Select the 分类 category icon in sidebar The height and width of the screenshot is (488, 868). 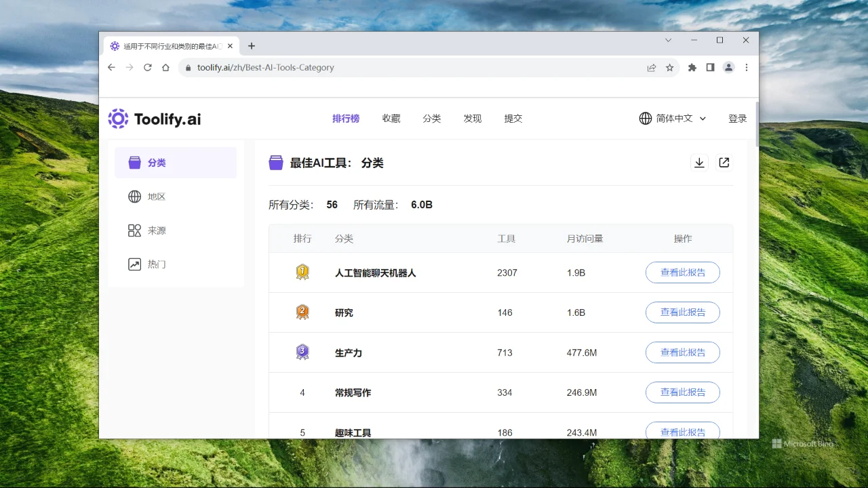[x=134, y=162]
